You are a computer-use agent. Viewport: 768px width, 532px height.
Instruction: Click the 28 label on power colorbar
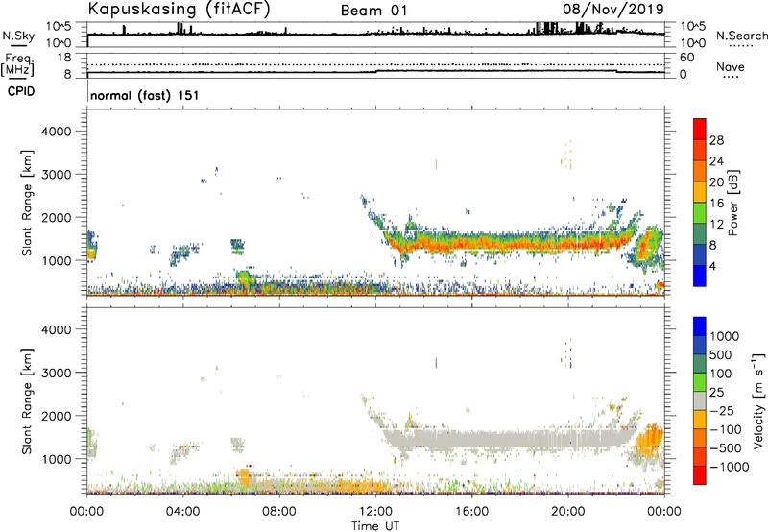tap(716, 140)
